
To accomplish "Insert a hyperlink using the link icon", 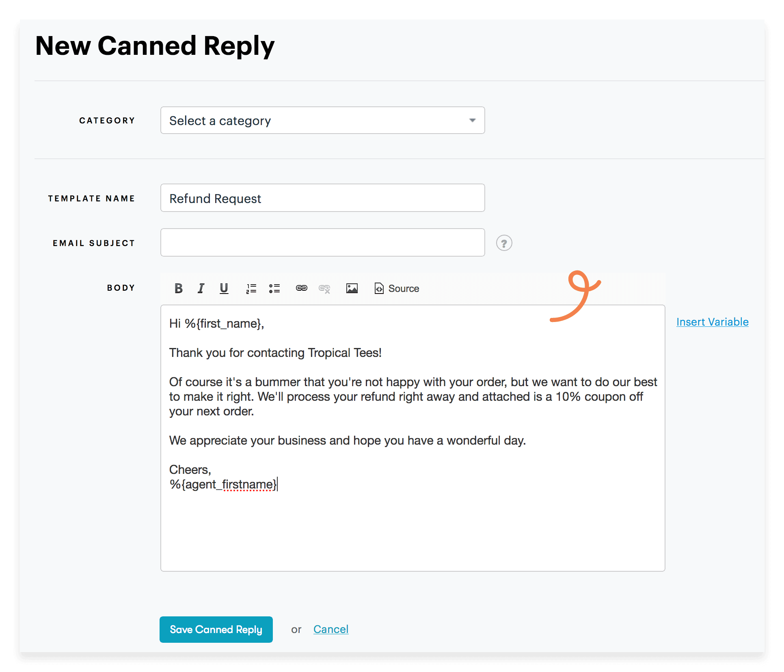I will click(301, 288).
